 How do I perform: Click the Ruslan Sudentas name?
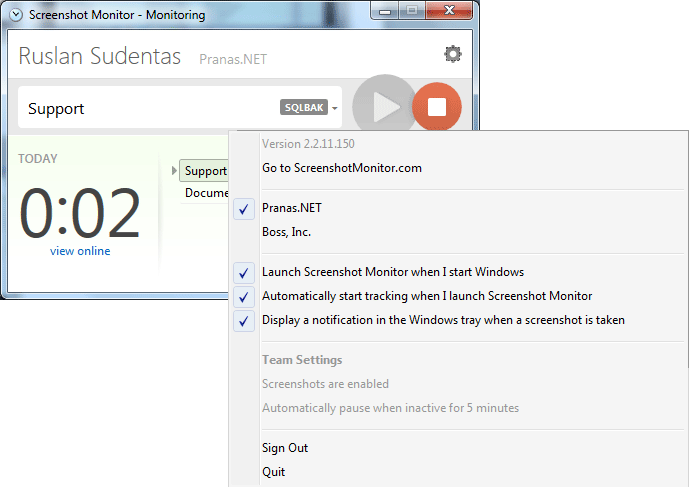pyautogui.click(x=100, y=56)
